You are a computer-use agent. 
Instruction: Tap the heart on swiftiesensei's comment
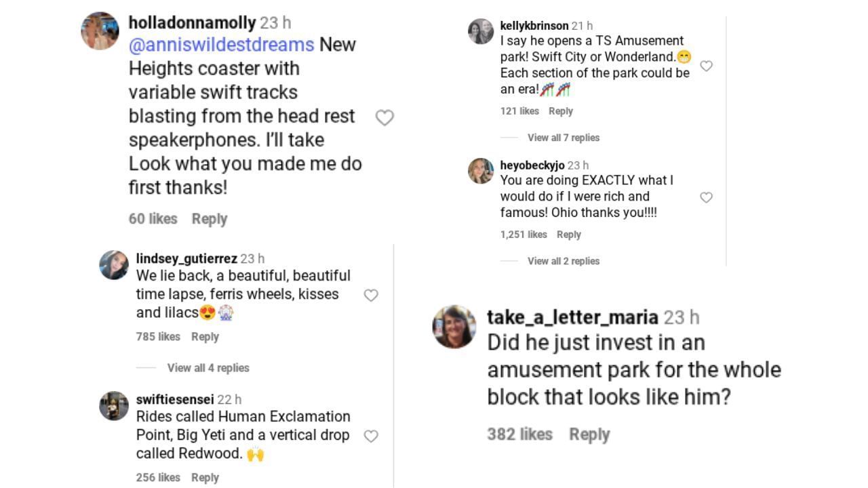371,436
